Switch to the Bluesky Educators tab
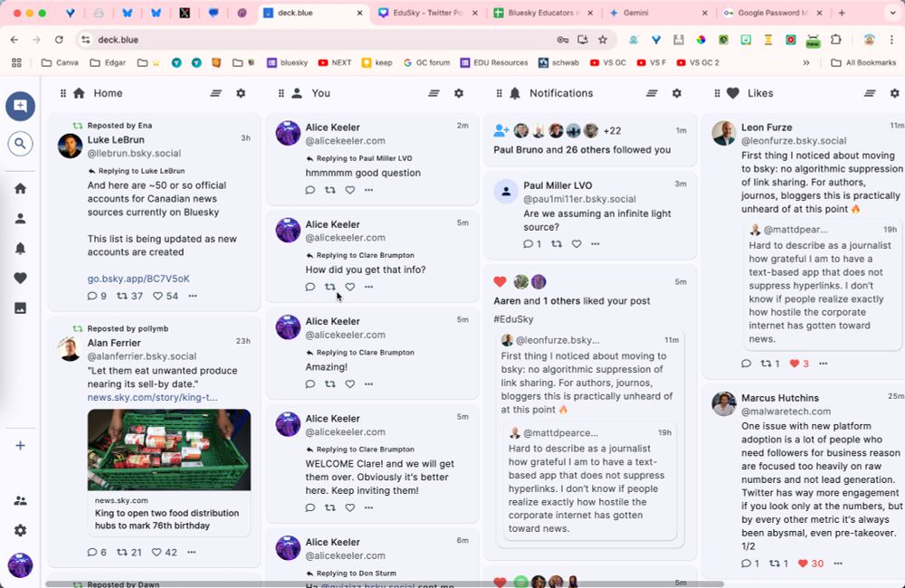This screenshot has width=905, height=588. [542, 13]
